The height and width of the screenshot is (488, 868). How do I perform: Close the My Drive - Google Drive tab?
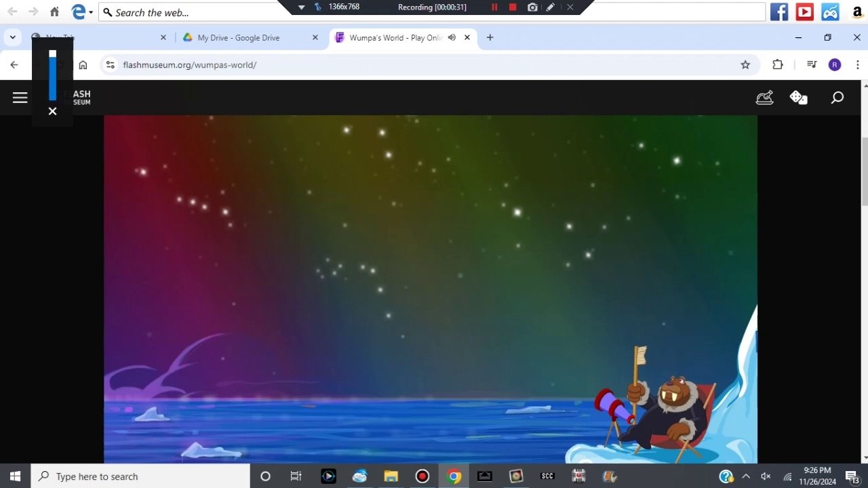pyautogui.click(x=315, y=38)
